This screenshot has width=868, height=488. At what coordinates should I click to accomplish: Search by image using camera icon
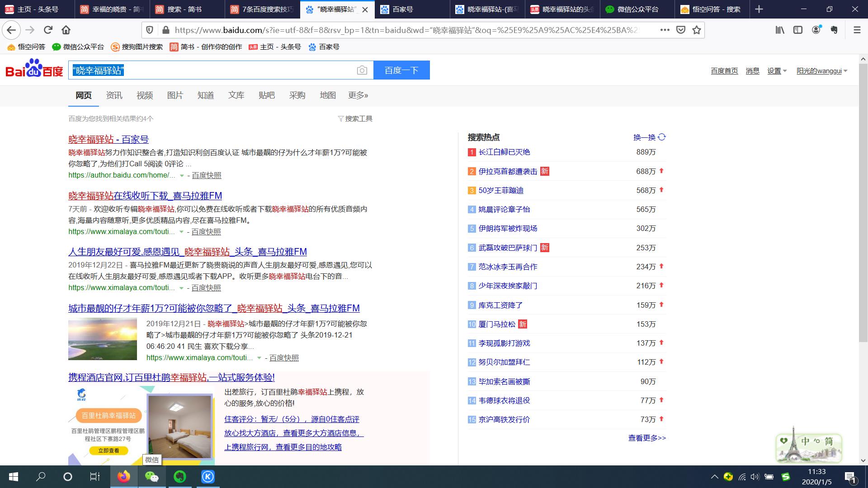pos(362,70)
